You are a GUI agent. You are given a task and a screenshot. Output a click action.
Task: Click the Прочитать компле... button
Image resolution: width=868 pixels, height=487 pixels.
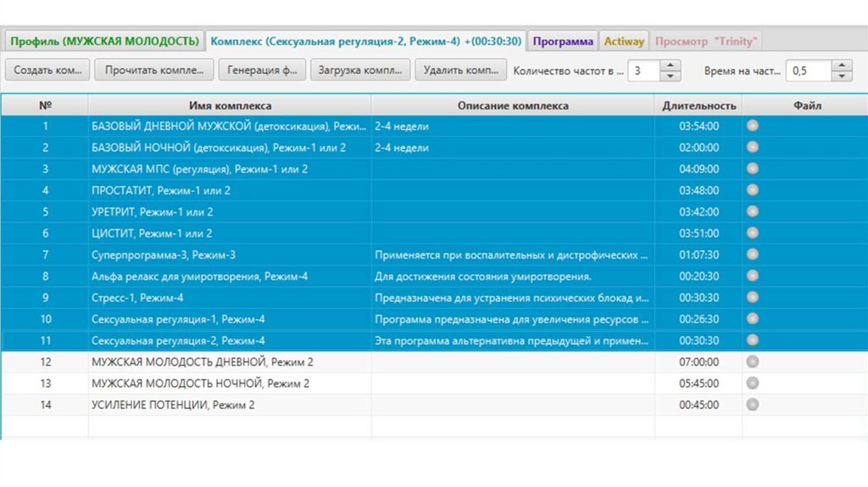coord(154,70)
